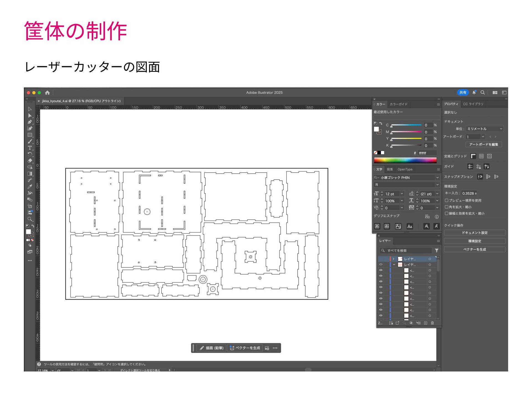Click the search magnifier in title bar

coord(483,92)
